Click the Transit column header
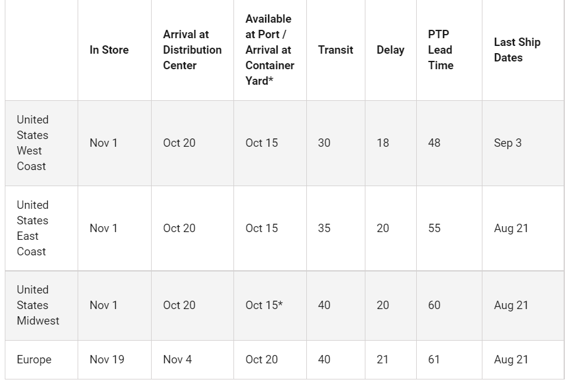572x392 pixels. [x=336, y=50]
